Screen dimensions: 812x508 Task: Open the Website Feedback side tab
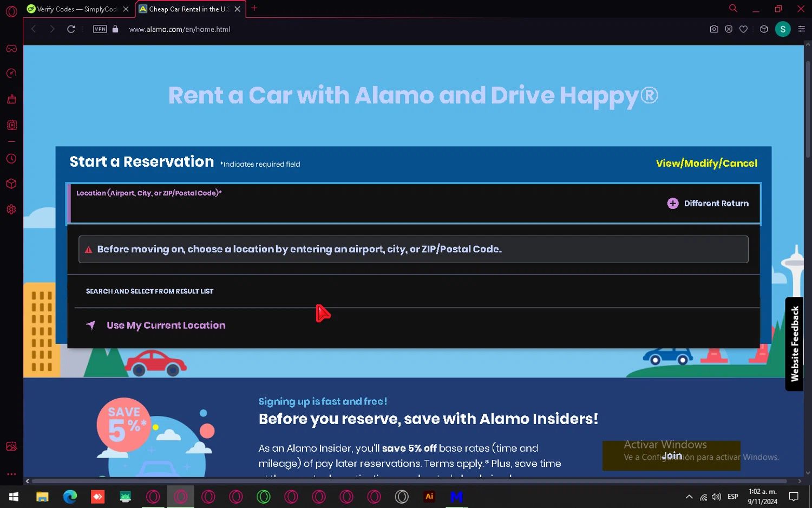point(794,344)
